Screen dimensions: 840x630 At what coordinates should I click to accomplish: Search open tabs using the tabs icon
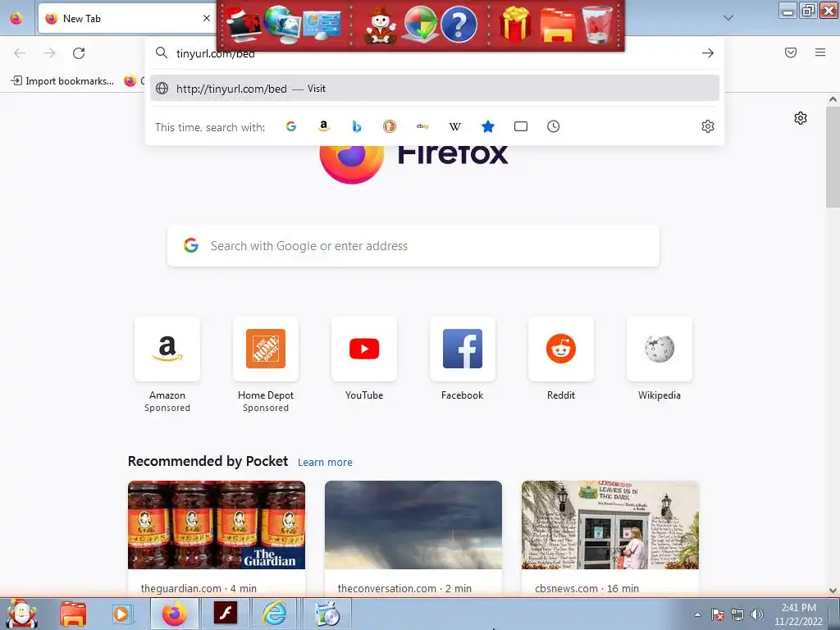521,126
